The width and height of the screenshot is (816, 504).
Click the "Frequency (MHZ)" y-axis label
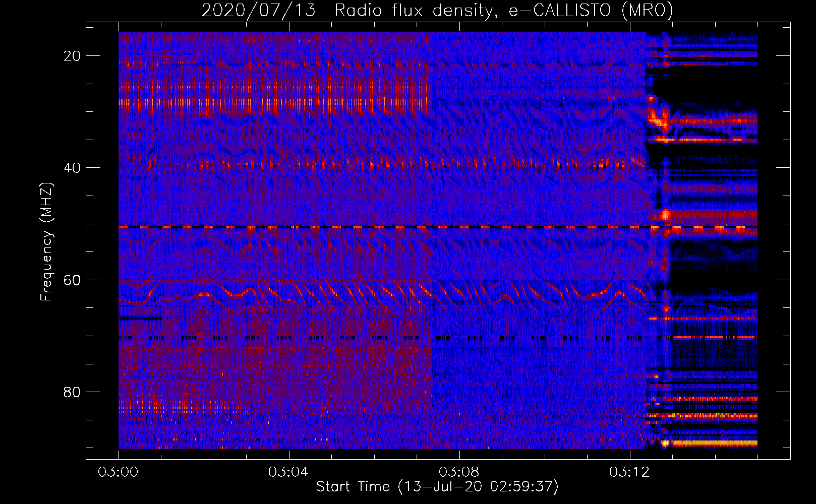(x=46, y=242)
